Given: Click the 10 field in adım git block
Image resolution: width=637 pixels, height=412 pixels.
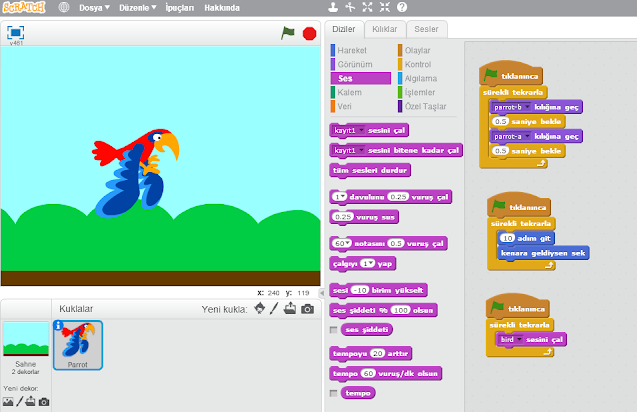Looking at the screenshot, I should click(x=507, y=238).
